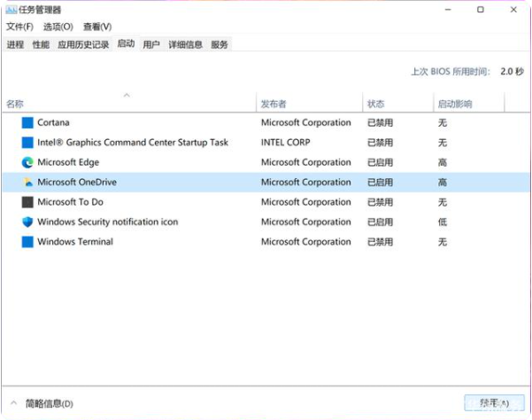
Task: Click the Windows Terminal icon
Action: click(27, 242)
